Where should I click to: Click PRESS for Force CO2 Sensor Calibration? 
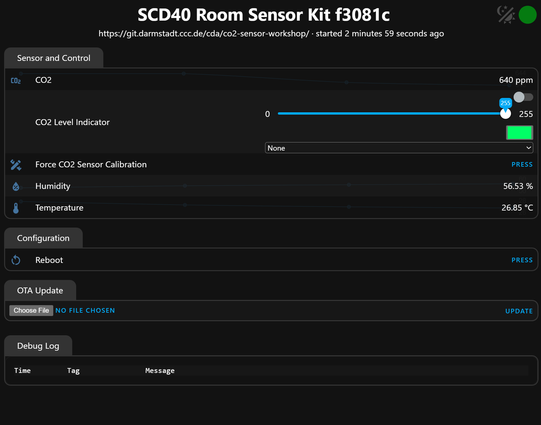[x=522, y=165]
